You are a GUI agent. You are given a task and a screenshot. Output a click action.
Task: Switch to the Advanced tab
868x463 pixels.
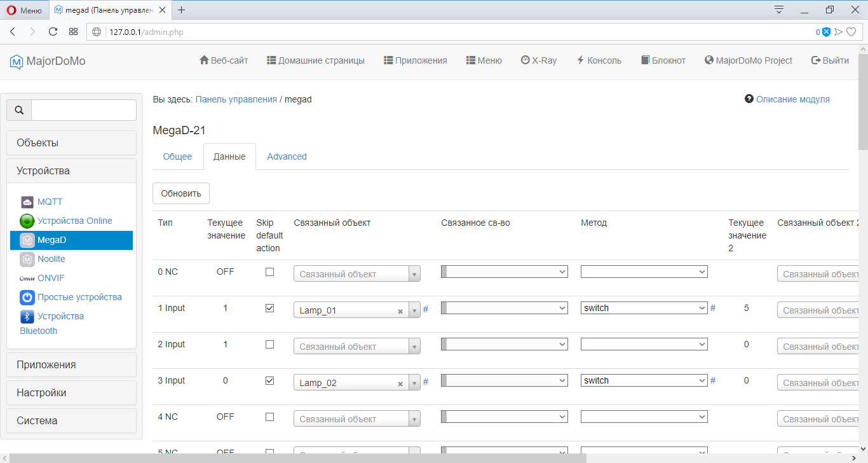[x=287, y=156]
